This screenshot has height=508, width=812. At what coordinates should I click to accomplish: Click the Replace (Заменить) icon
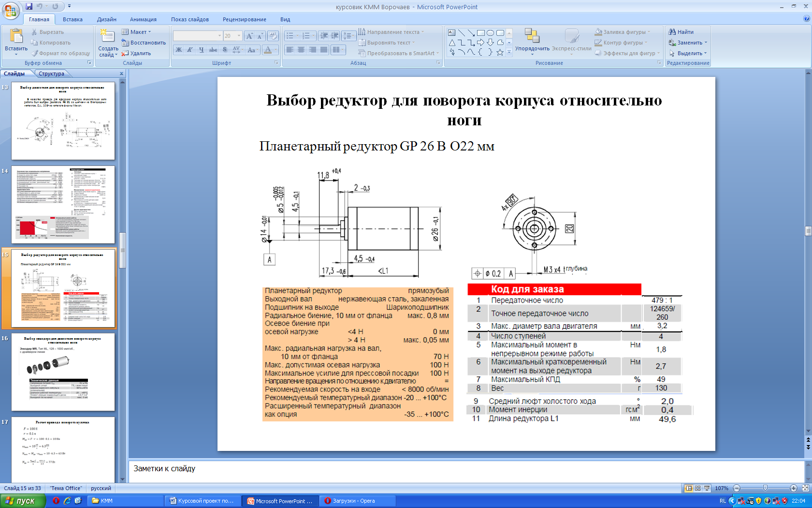[x=672, y=43]
